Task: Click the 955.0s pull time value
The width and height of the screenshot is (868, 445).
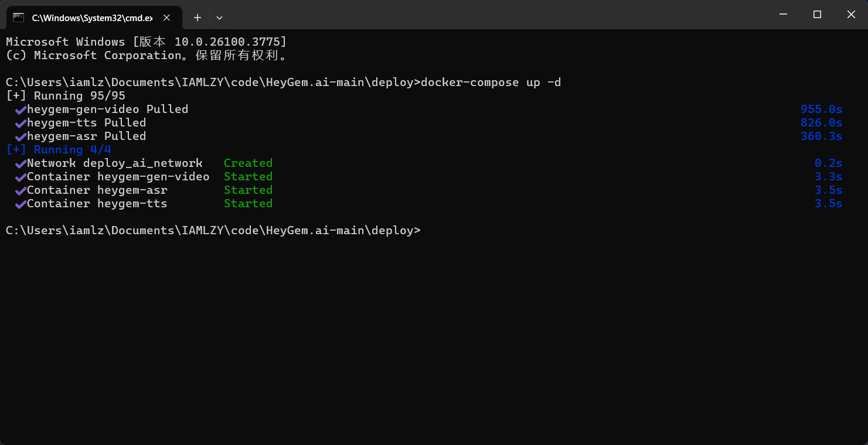Action: tap(821, 109)
